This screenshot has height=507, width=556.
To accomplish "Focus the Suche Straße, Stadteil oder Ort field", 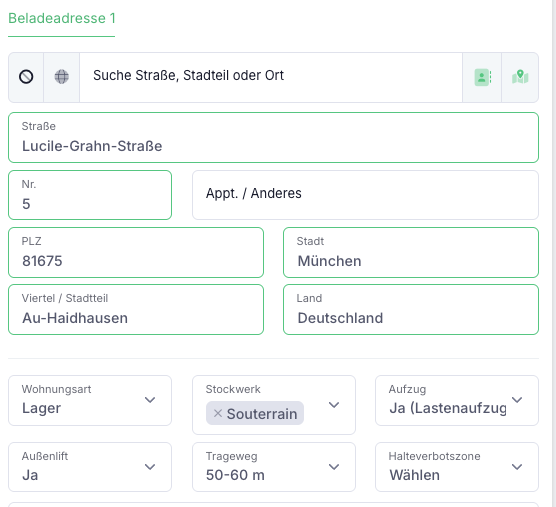I will click(x=271, y=77).
